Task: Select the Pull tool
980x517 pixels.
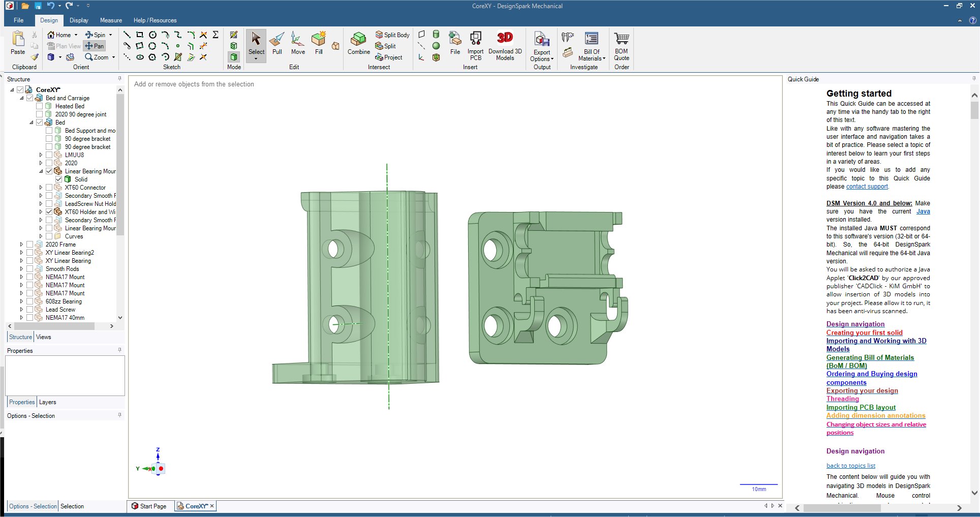Action: tap(277, 43)
